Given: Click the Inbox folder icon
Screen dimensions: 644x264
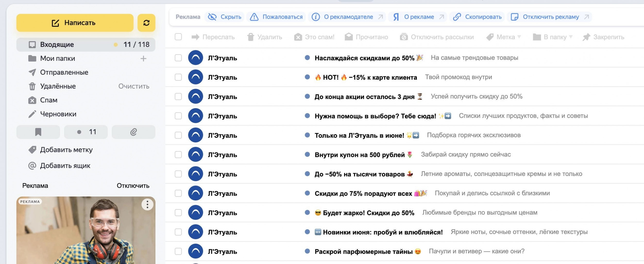Looking at the screenshot, I should pos(32,45).
